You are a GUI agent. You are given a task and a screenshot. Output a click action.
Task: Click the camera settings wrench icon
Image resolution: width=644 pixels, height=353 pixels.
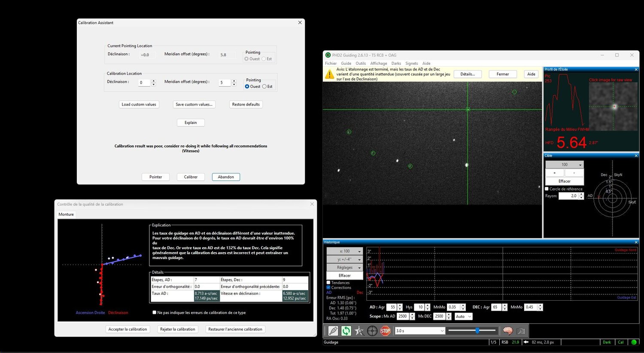521,331
